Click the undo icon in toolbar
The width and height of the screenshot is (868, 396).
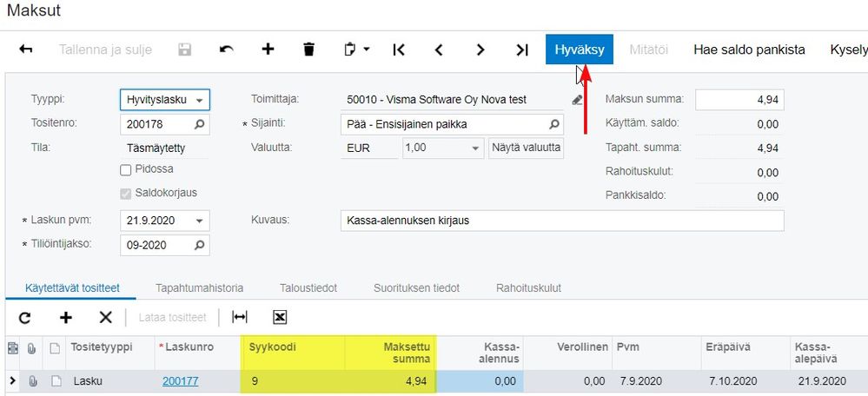(227, 49)
